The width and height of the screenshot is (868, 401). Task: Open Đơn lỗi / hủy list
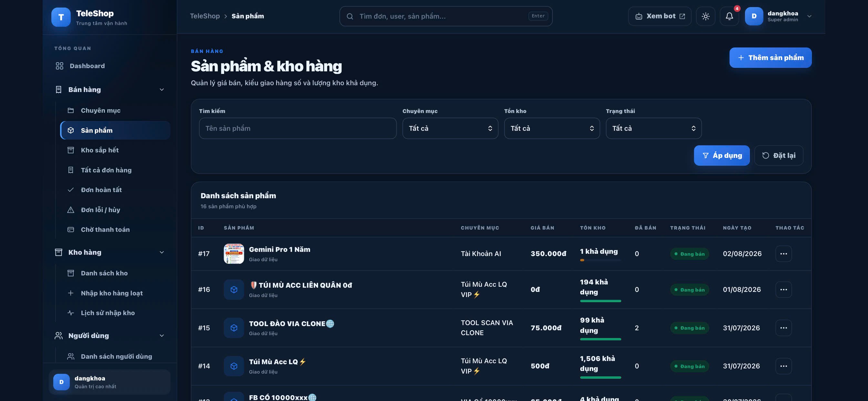click(115, 210)
